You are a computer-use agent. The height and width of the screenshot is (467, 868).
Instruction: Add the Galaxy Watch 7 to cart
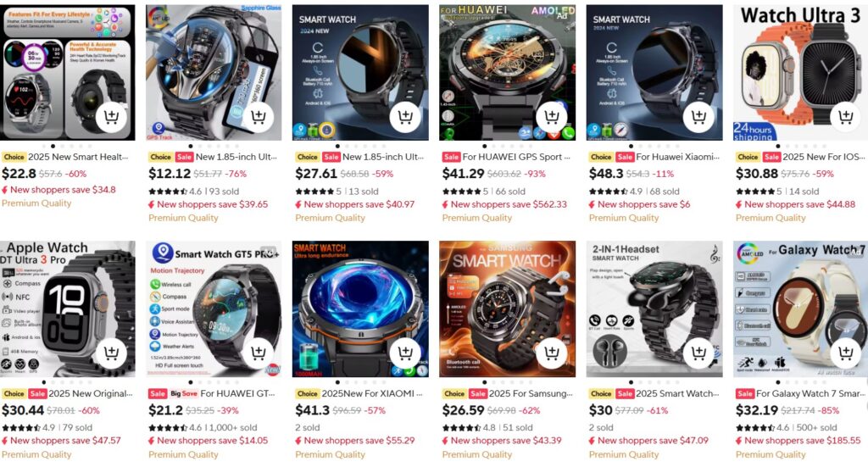pos(845,353)
